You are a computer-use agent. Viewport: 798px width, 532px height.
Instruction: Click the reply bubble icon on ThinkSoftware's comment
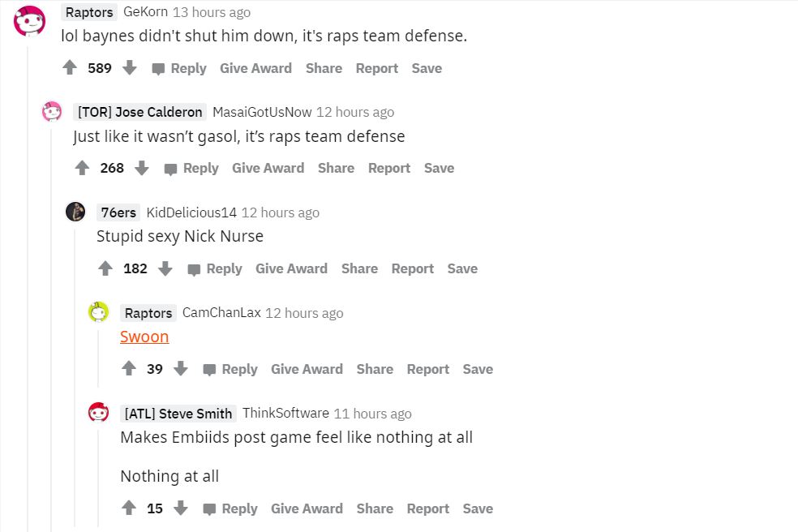point(211,508)
